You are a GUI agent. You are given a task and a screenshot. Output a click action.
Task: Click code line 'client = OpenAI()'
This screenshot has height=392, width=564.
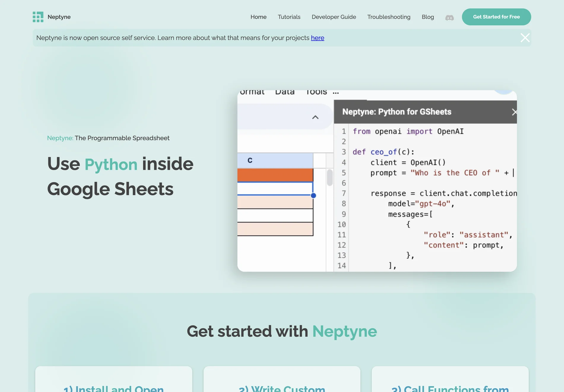coord(408,162)
